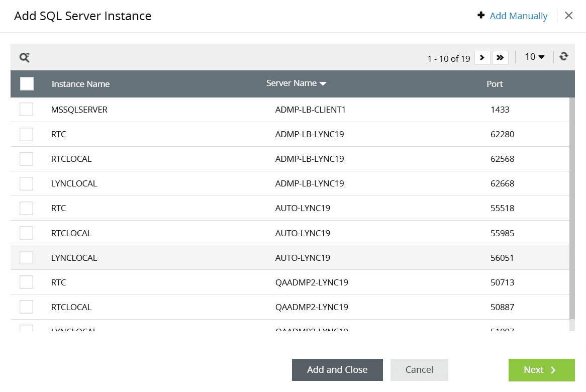The width and height of the screenshot is (586, 392).
Task: Sort by the Port column
Action: pos(495,84)
